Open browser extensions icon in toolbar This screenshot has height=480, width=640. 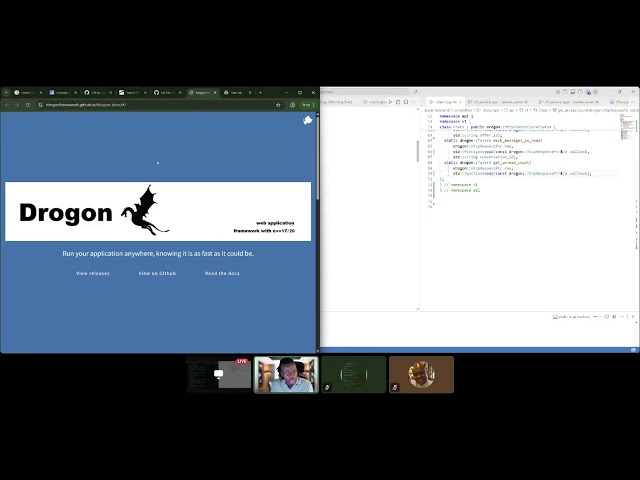click(293, 105)
